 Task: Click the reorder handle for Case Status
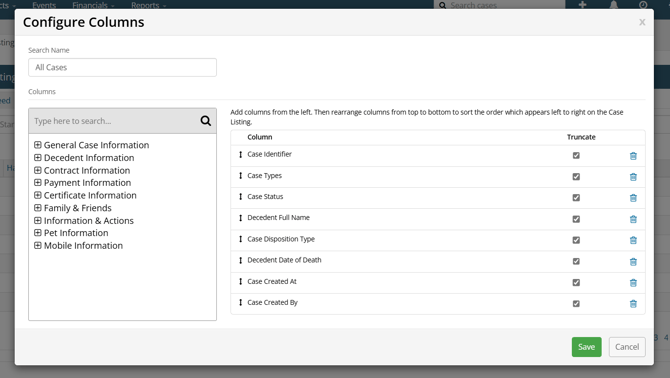pos(241,196)
